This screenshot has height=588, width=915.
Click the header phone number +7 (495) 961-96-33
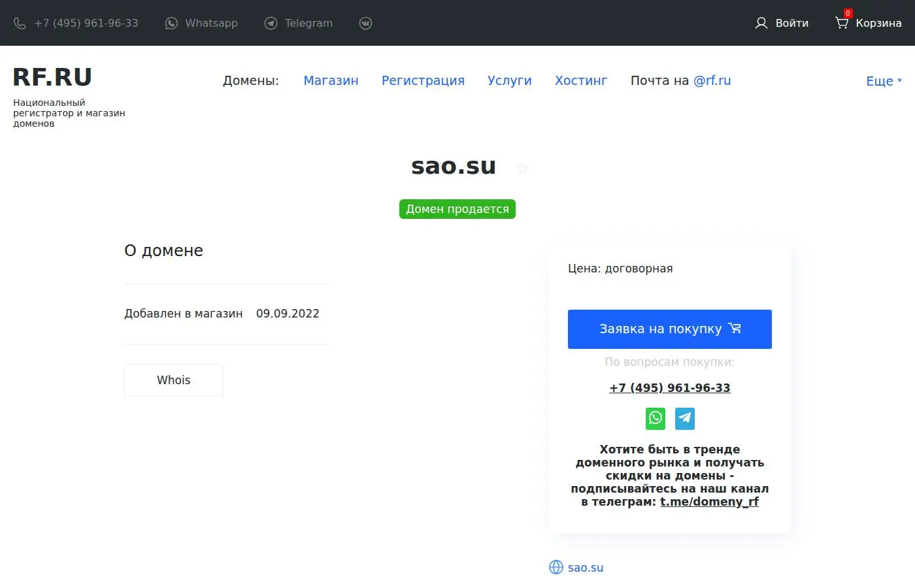tap(86, 24)
